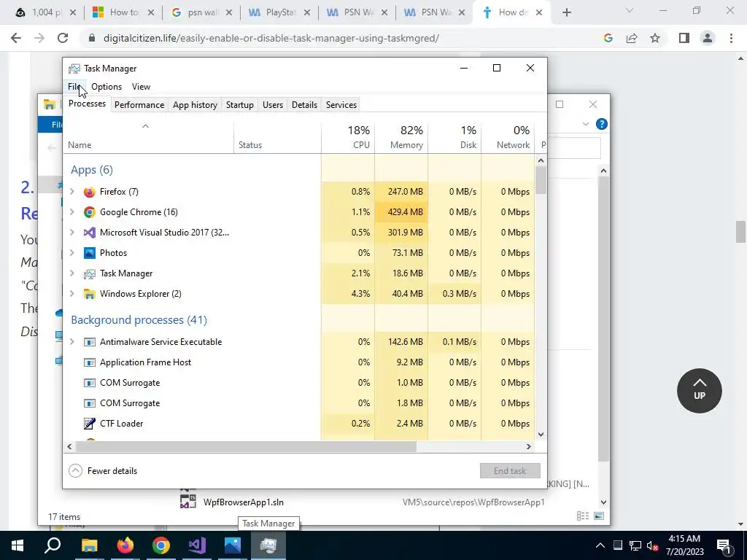
Task: Click the Task Manager taskbar button
Action: [x=268, y=545]
